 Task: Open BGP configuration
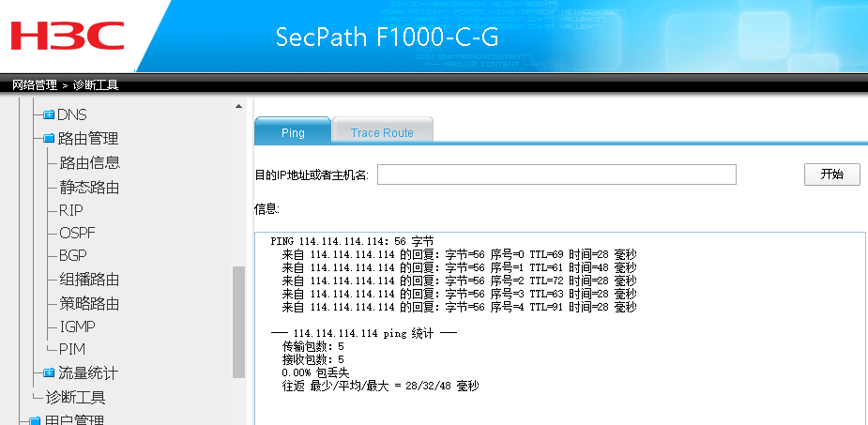tap(73, 256)
